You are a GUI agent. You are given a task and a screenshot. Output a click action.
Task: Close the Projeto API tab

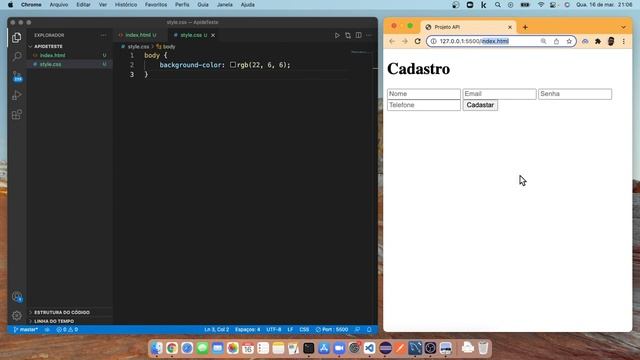click(510, 27)
